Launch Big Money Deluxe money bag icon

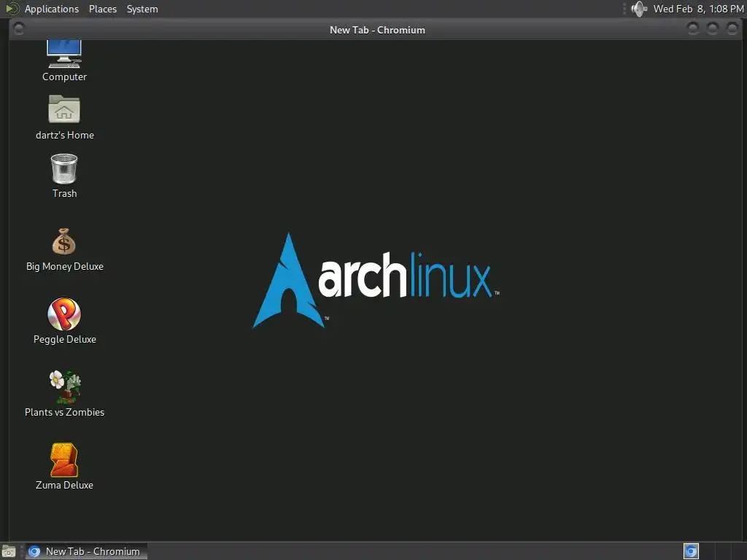point(64,241)
